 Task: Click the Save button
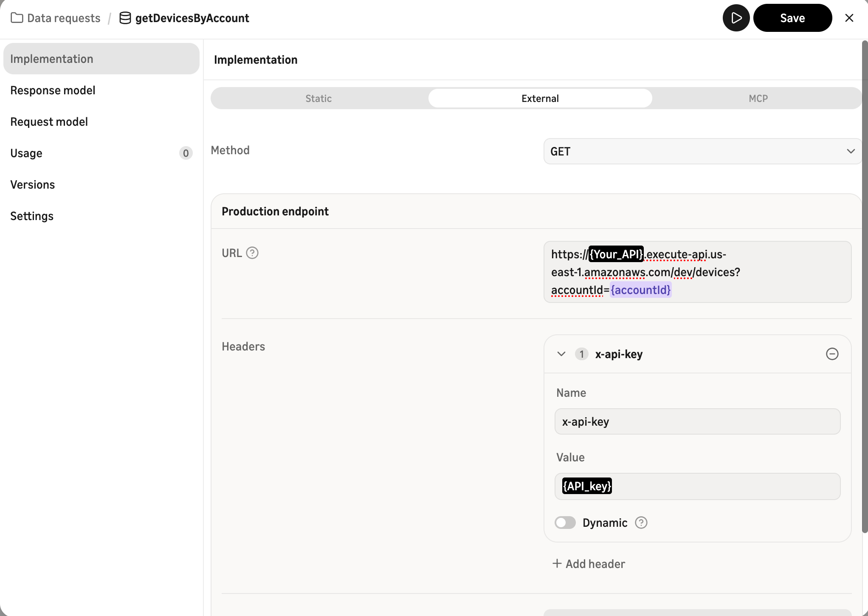[792, 18]
